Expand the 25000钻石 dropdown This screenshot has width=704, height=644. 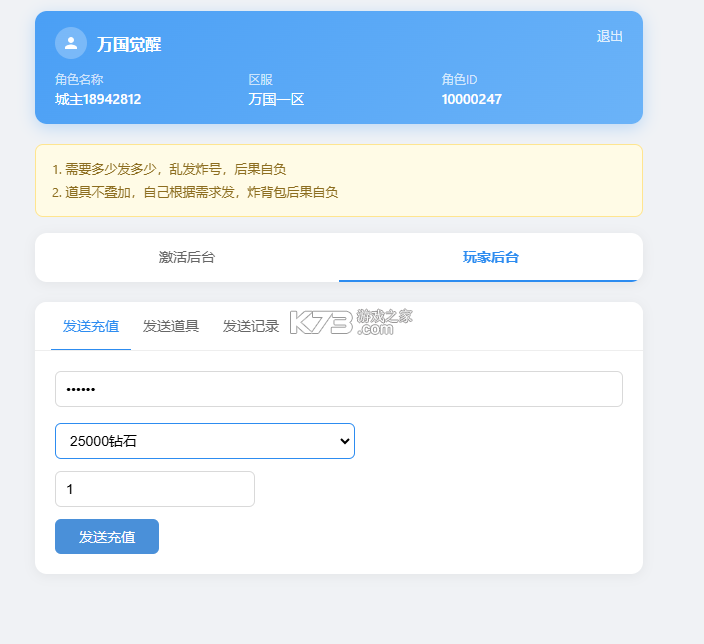pos(205,441)
